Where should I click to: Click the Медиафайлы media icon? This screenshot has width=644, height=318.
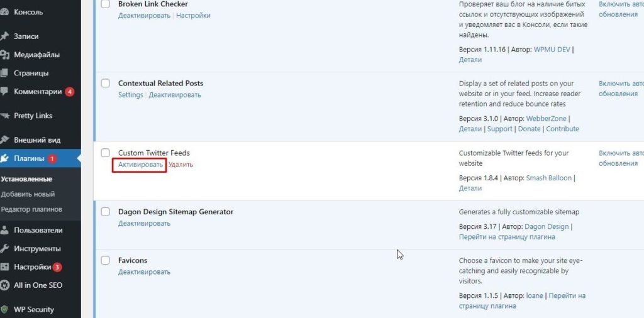pos(4,55)
